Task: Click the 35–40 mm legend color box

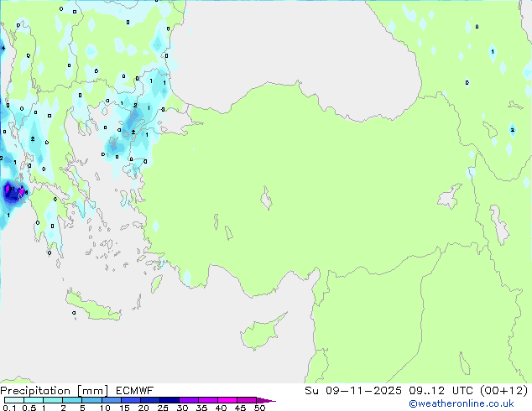Action: point(208,400)
